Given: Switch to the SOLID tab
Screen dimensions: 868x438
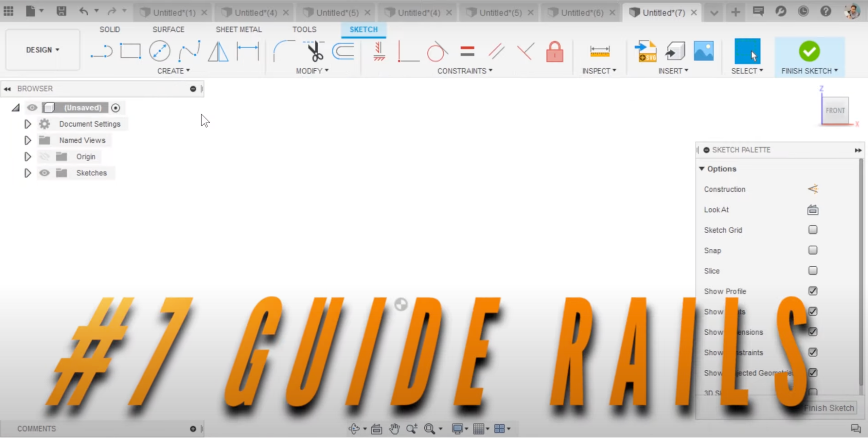Looking at the screenshot, I should [109, 30].
